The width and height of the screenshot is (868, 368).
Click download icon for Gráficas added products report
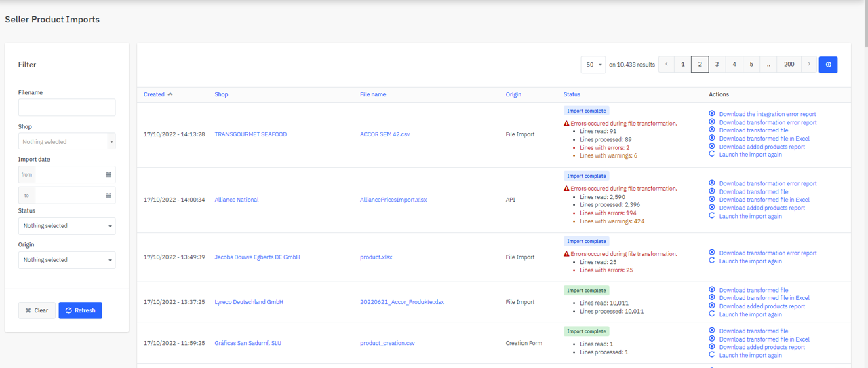tap(712, 347)
